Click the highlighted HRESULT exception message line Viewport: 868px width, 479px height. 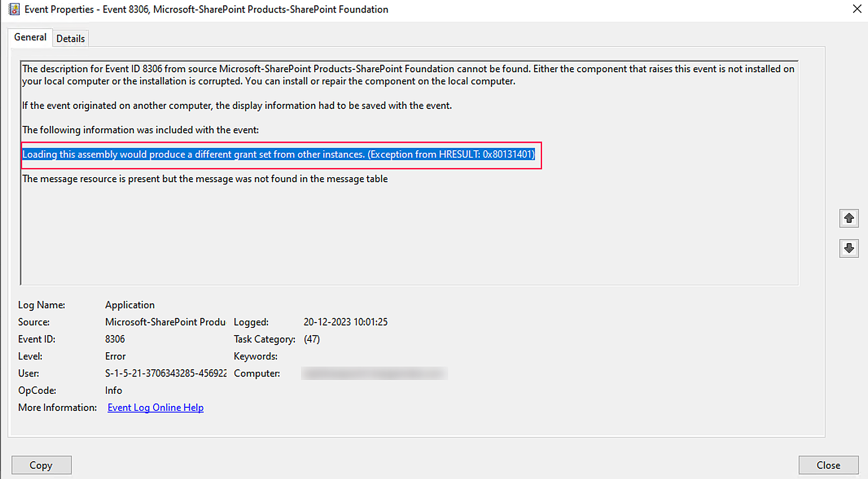tap(278, 155)
